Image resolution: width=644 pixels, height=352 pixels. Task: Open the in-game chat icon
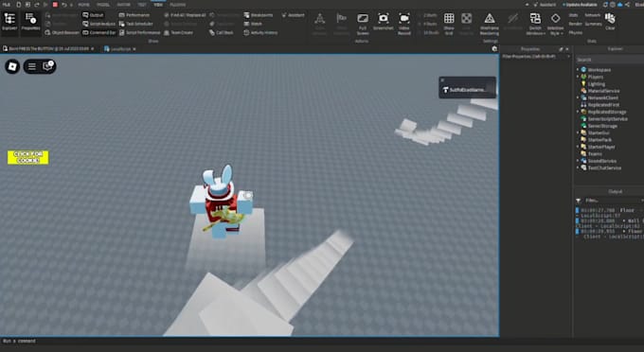click(47, 66)
